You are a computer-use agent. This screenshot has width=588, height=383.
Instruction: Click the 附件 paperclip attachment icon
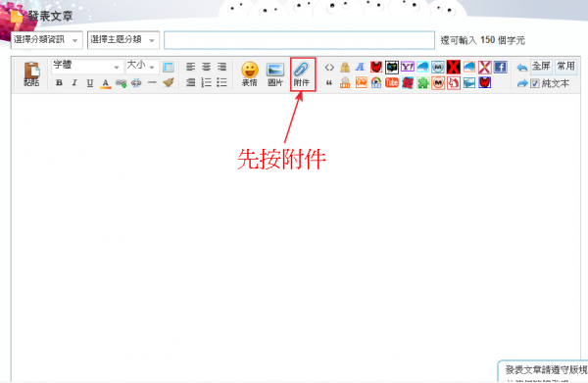[x=302, y=73]
